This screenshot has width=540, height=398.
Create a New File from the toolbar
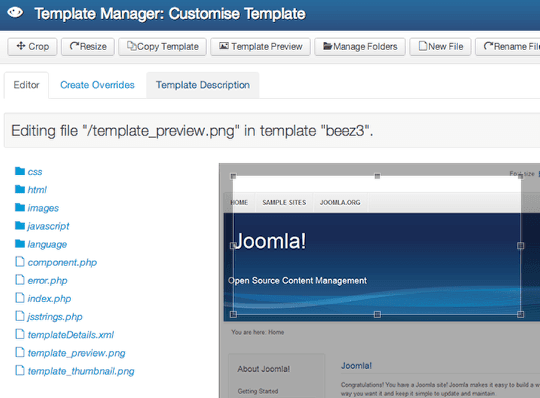click(x=440, y=46)
